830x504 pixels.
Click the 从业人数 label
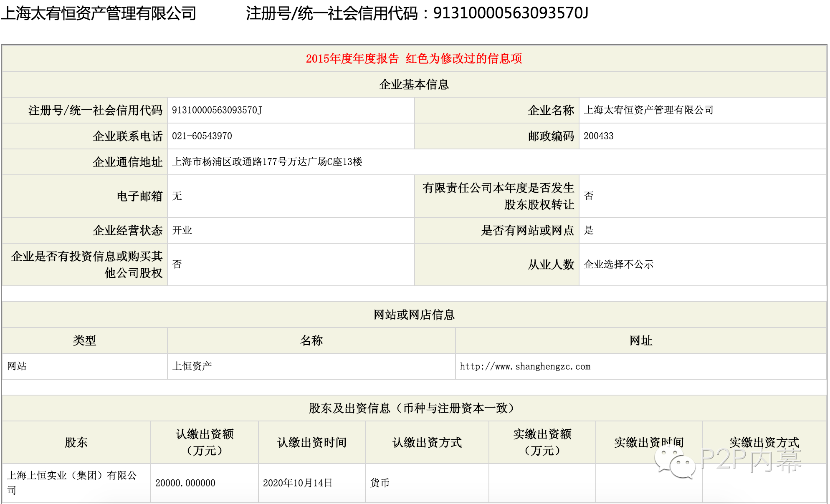point(551,265)
